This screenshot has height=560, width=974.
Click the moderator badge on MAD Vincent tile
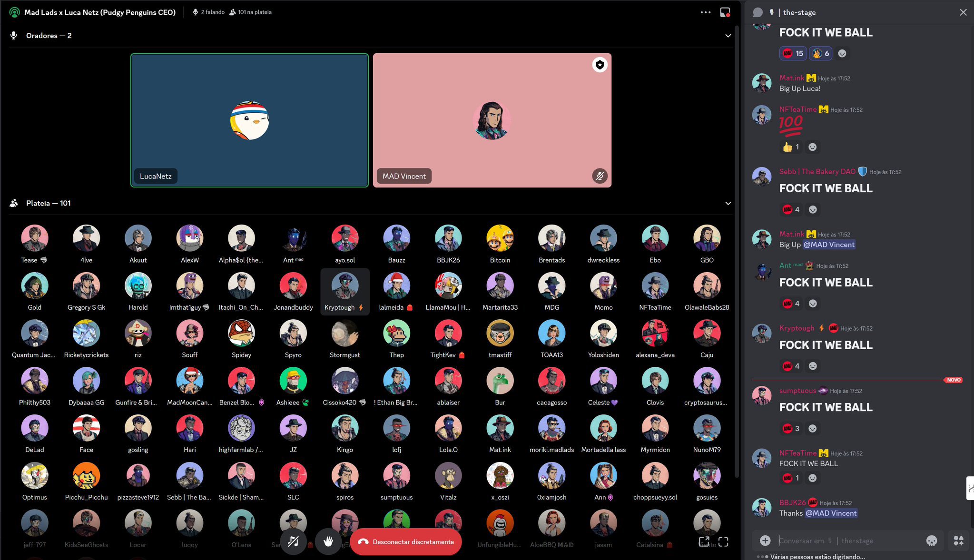pyautogui.click(x=600, y=65)
